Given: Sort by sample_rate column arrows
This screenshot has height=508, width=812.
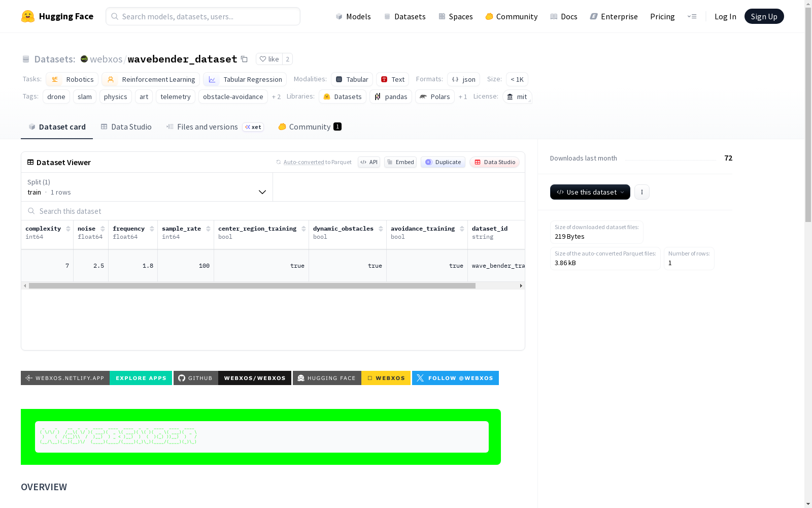Looking at the screenshot, I should pyautogui.click(x=208, y=229).
